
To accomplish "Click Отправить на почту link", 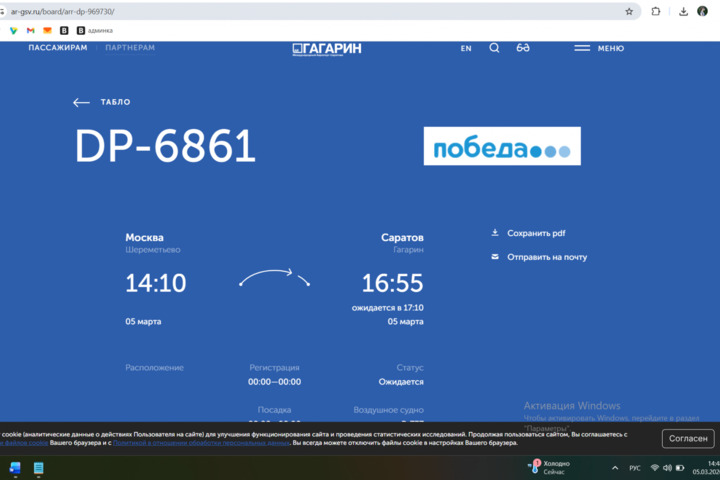I will 546,257.
